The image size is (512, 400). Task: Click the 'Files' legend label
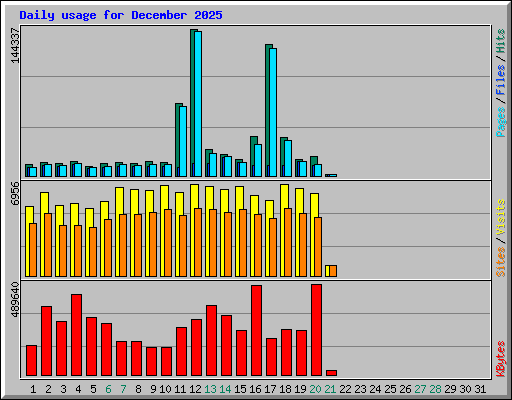click(501, 80)
